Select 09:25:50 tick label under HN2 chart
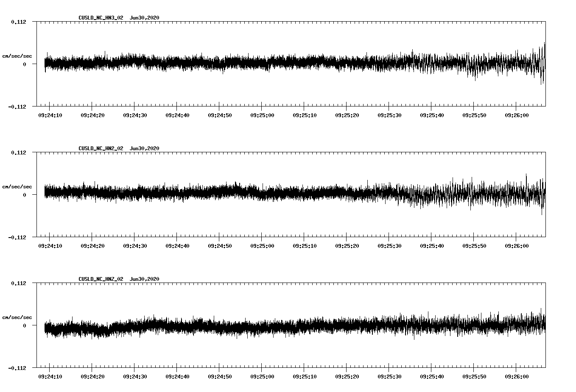The image size is (576, 392). (474, 246)
